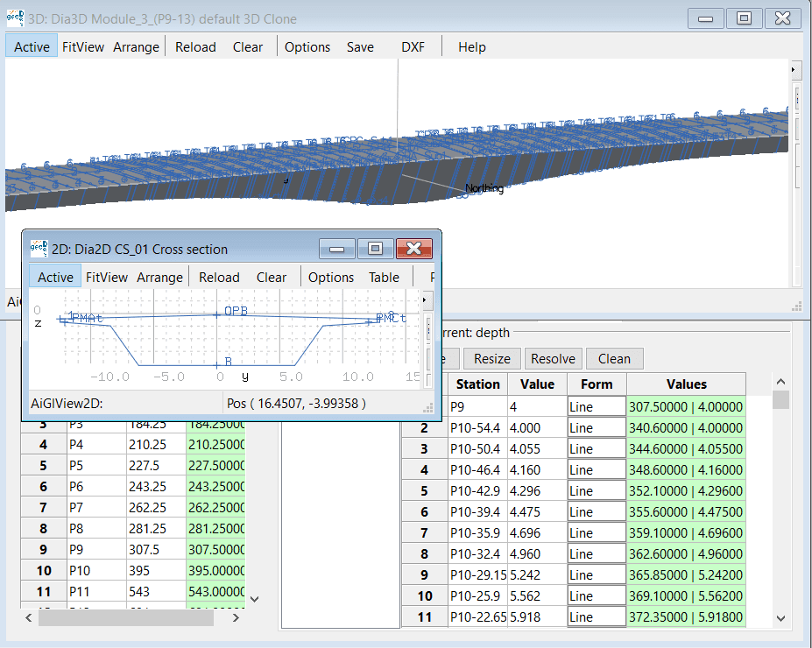Click the Resolve button
The width and height of the screenshot is (812, 648).
coord(553,359)
